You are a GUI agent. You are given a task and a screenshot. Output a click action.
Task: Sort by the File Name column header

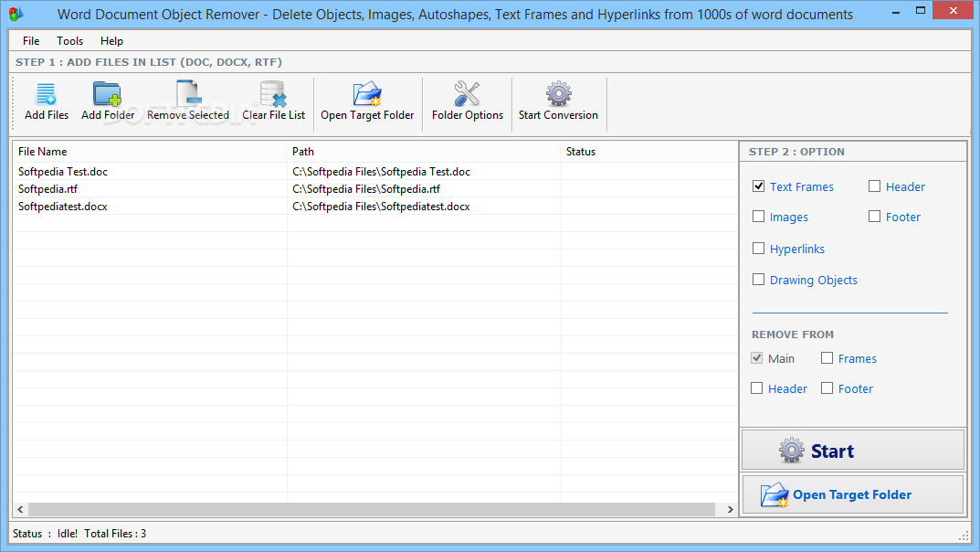(x=150, y=152)
